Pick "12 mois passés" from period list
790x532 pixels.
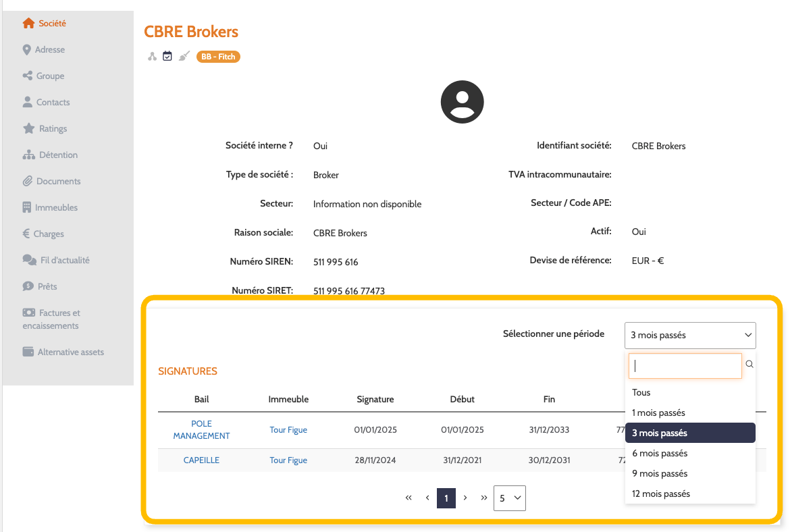[x=661, y=494]
